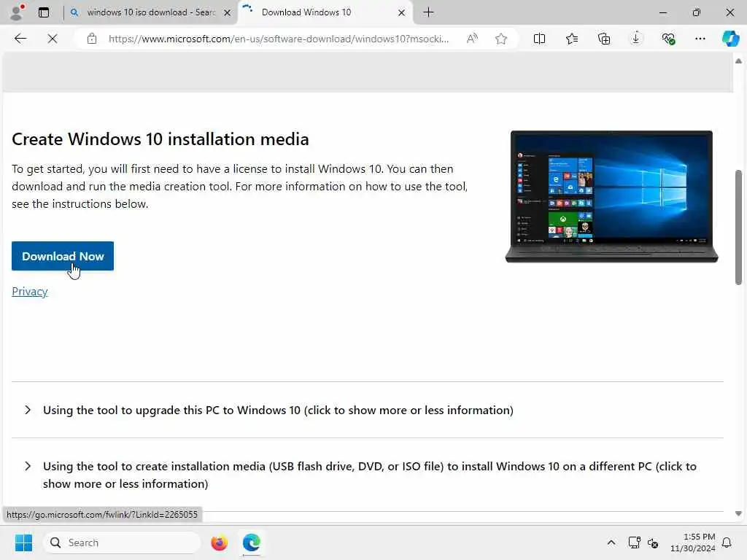Go back to the previous page
This screenshot has width=747, height=560.
tap(20, 39)
